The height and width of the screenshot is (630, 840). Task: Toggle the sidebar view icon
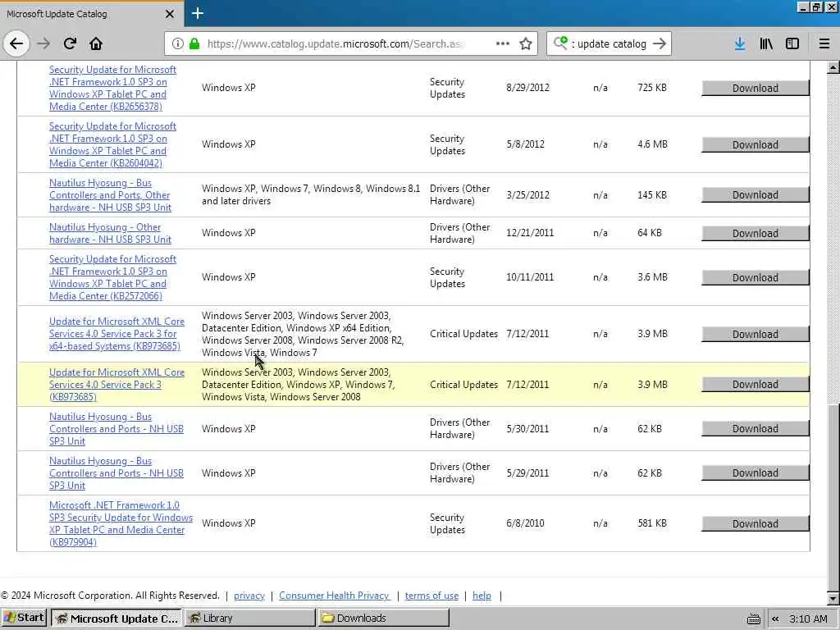792,43
